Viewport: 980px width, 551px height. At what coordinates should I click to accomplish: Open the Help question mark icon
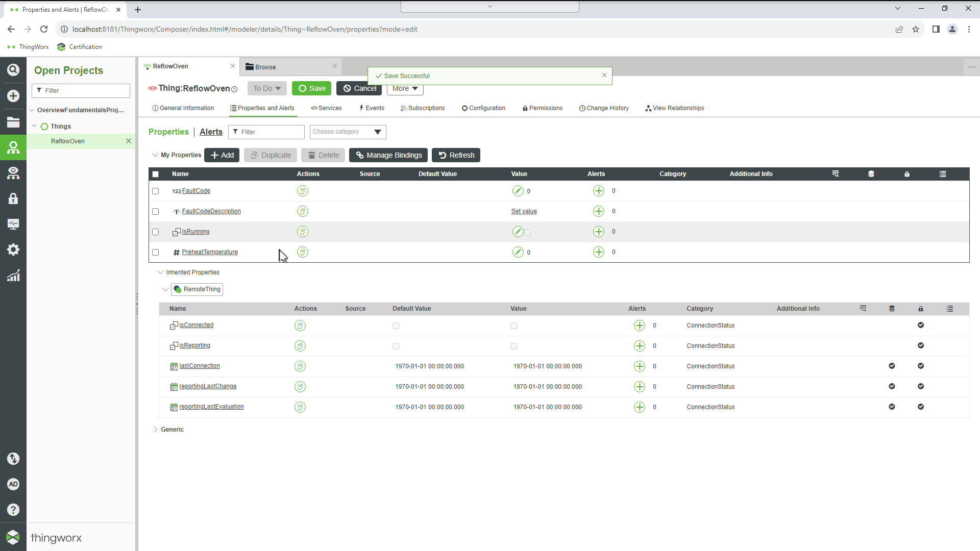point(13,510)
